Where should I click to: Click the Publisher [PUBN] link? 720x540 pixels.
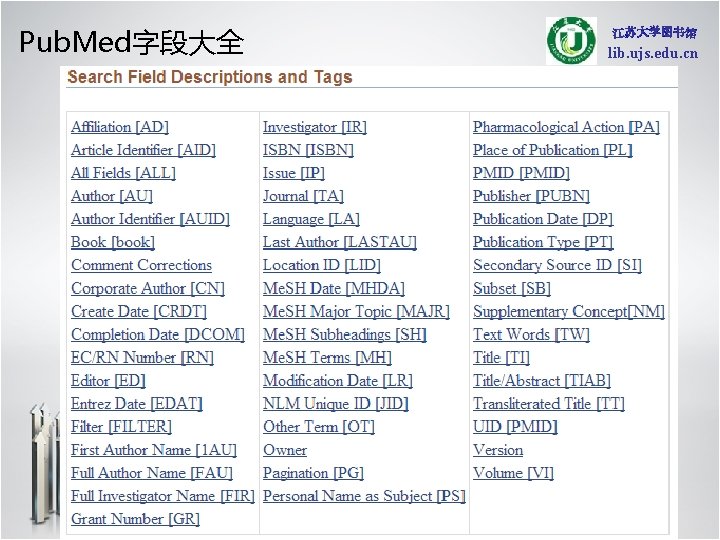(x=531, y=196)
